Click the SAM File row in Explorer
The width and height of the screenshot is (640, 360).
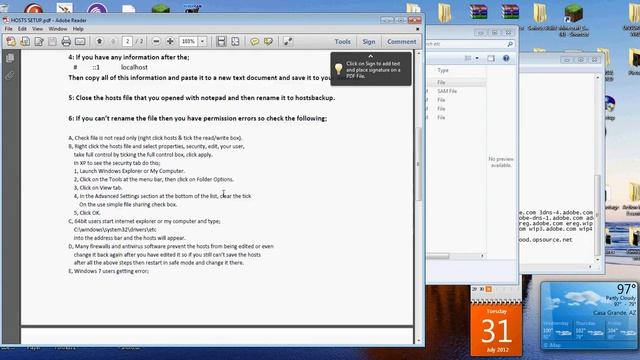tap(456, 91)
